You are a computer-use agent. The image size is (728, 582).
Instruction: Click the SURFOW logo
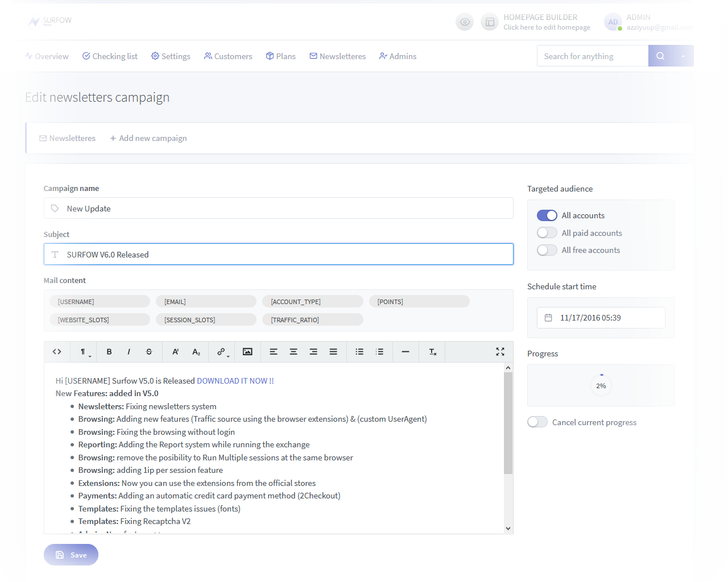click(50, 21)
